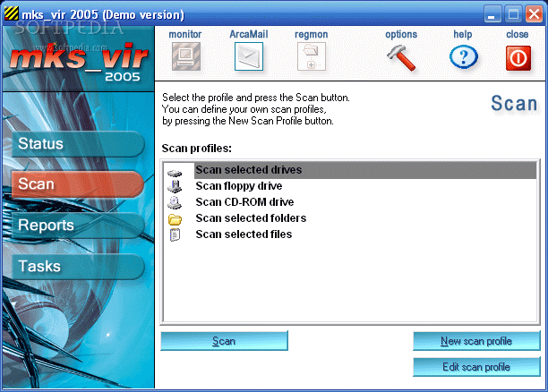This screenshot has width=548, height=392.
Task: Select the 'Scan floppy drive' profile
Action: point(350,186)
